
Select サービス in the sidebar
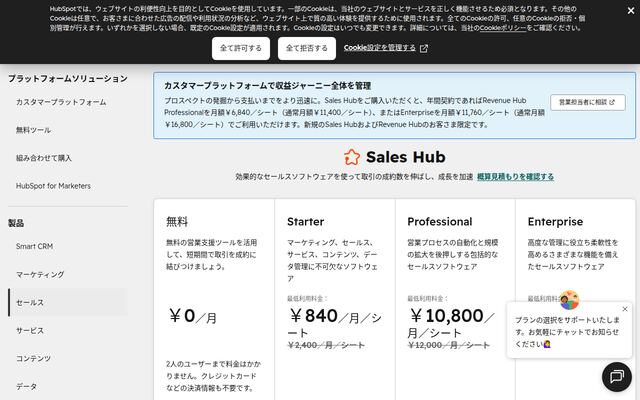pyautogui.click(x=30, y=330)
